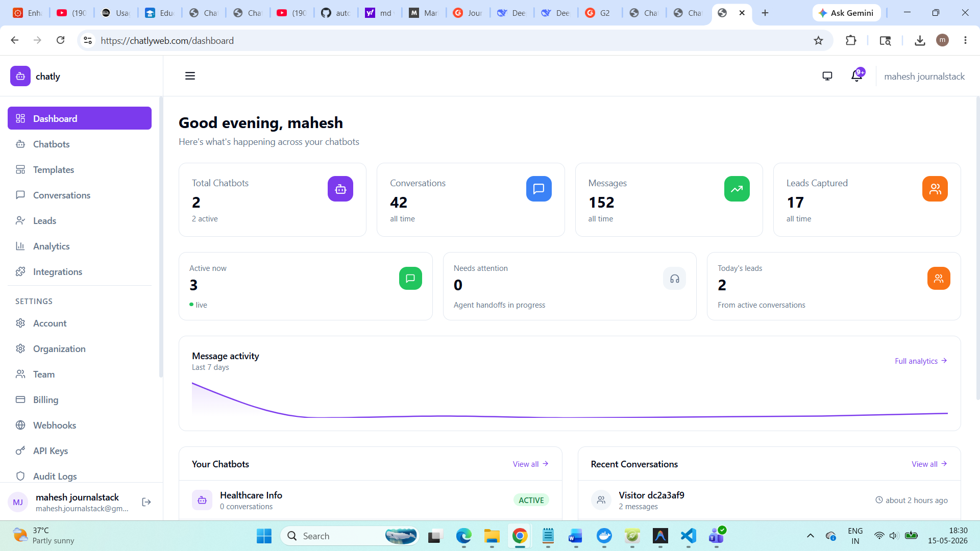
Task: Click the MJ user avatar
Action: coord(18,502)
